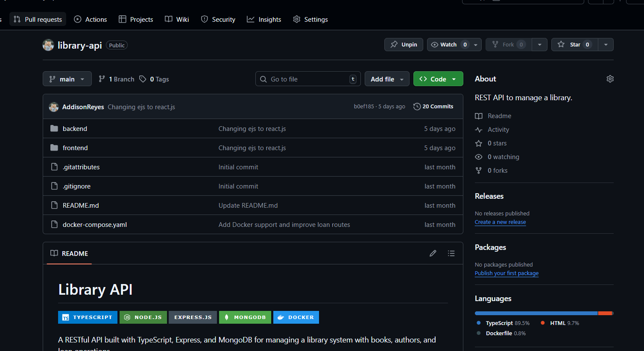This screenshot has width=644, height=351.
Task: Open the main branch selector dropdown
Action: click(67, 78)
